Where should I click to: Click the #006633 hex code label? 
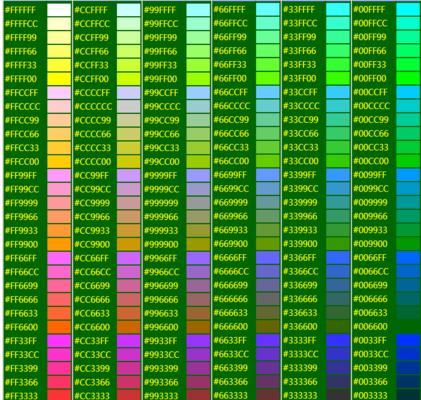(x=371, y=313)
